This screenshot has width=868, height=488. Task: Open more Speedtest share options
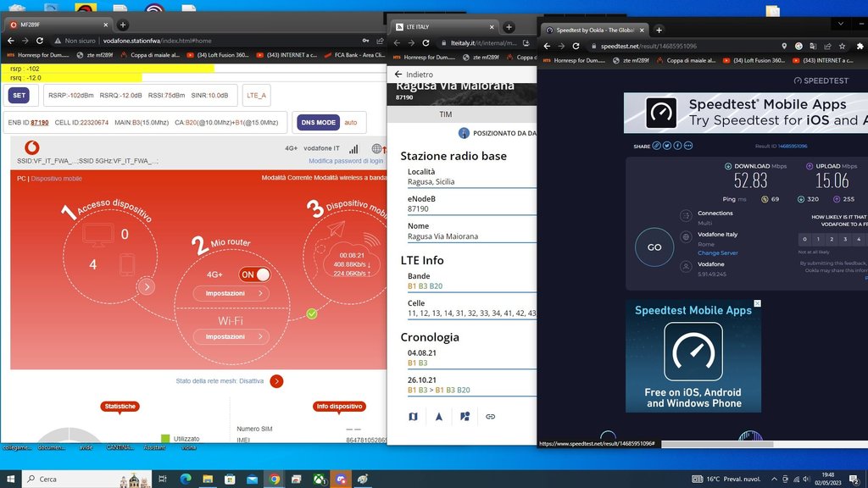pos(688,146)
